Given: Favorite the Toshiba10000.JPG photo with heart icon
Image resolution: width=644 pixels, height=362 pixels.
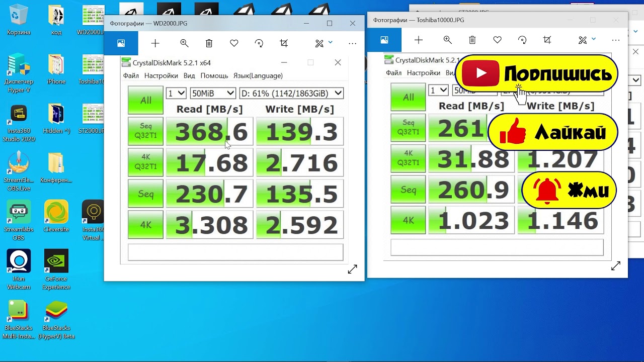Looking at the screenshot, I should (497, 40).
